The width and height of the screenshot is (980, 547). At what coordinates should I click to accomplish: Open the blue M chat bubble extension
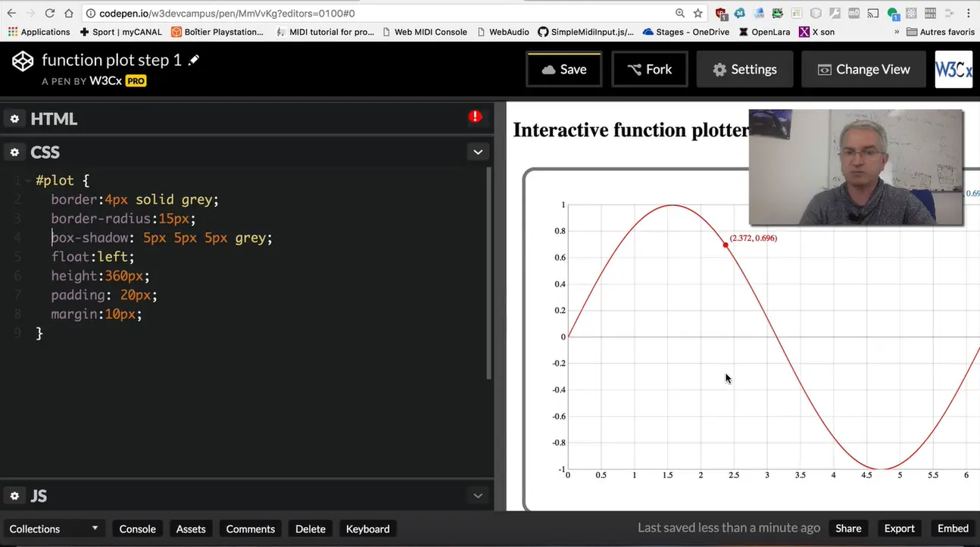coord(740,13)
